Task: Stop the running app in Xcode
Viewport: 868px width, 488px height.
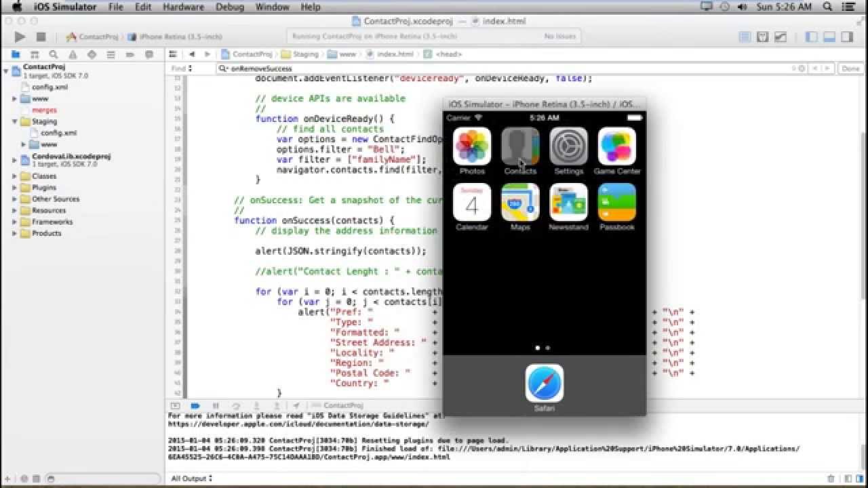Action: pyautogui.click(x=41, y=37)
